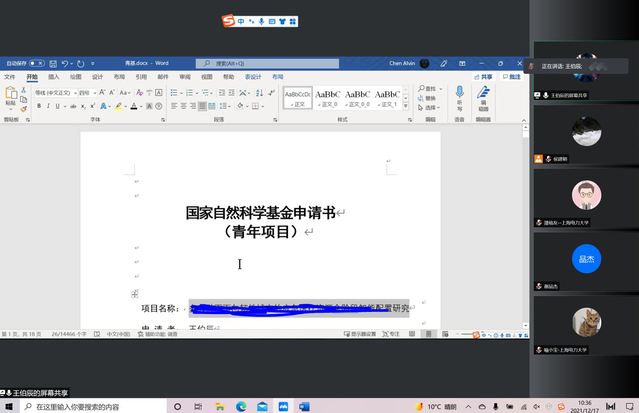Open the Insert ribbon tab
This screenshot has height=413, width=639.
[x=54, y=76]
